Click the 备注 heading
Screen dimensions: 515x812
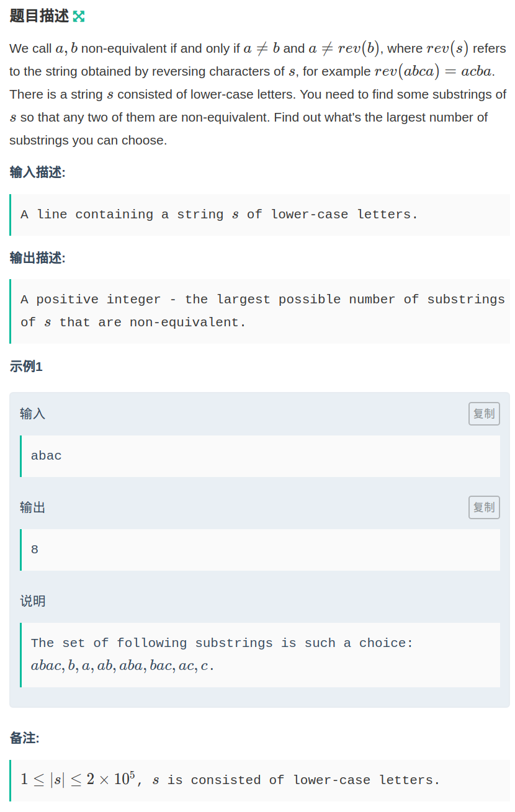(24, 738)
